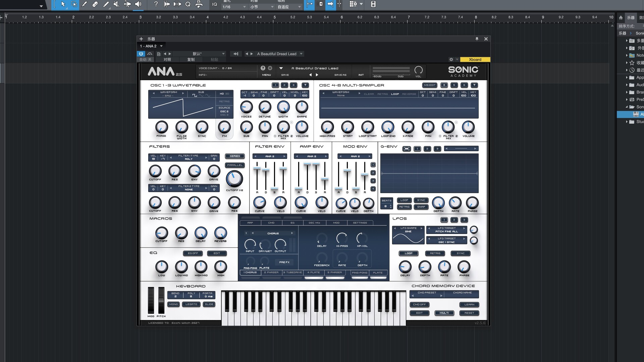Switch to the ARP tab
The width and height of the screenshot is (644, 362).
coord(250,223)
